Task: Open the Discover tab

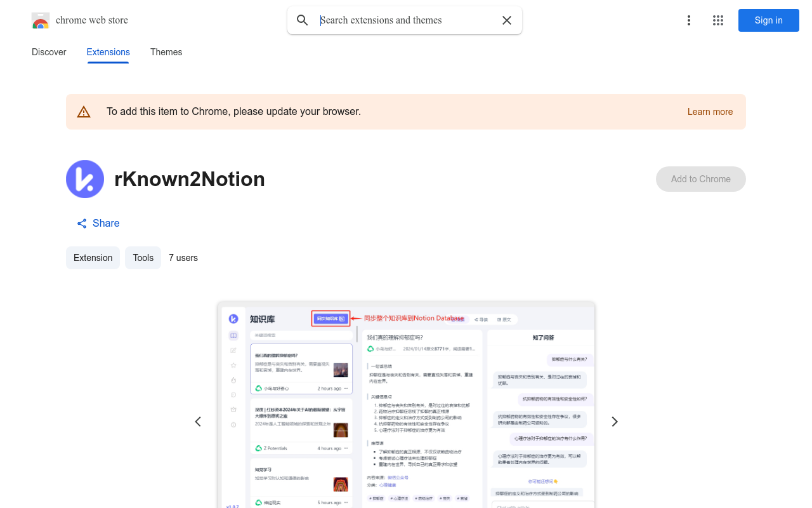Action: [x=49, y=52]
